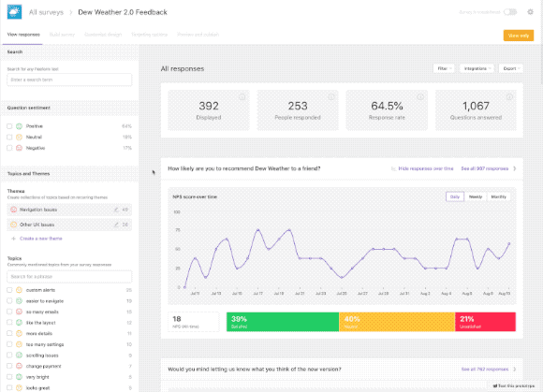Click the scrolling issues sentiment icon

pyautogui.click(x=20, y=356)
